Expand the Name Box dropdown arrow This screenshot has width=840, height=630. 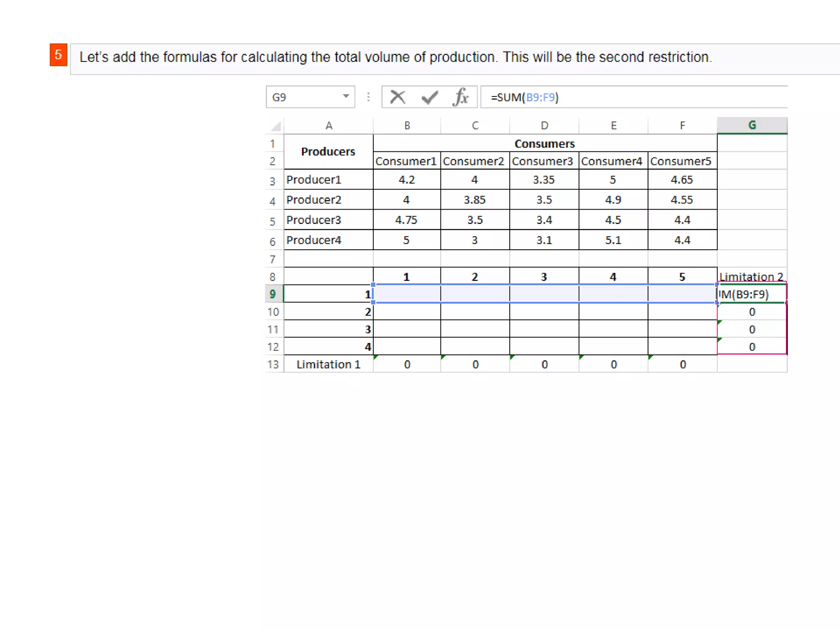346,96
